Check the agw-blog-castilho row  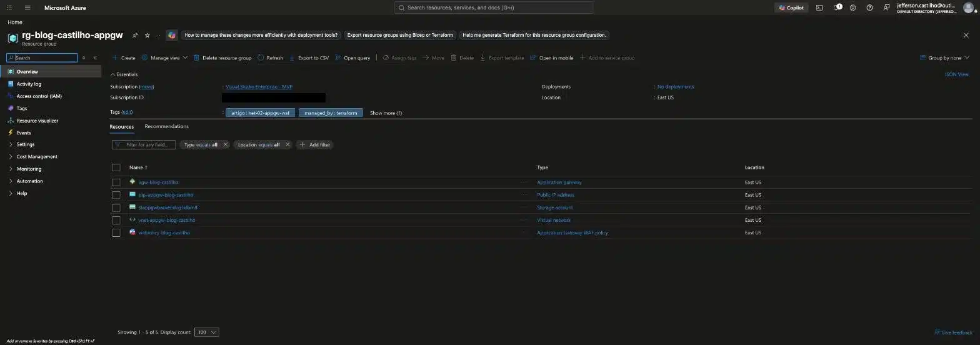(116, 182)
